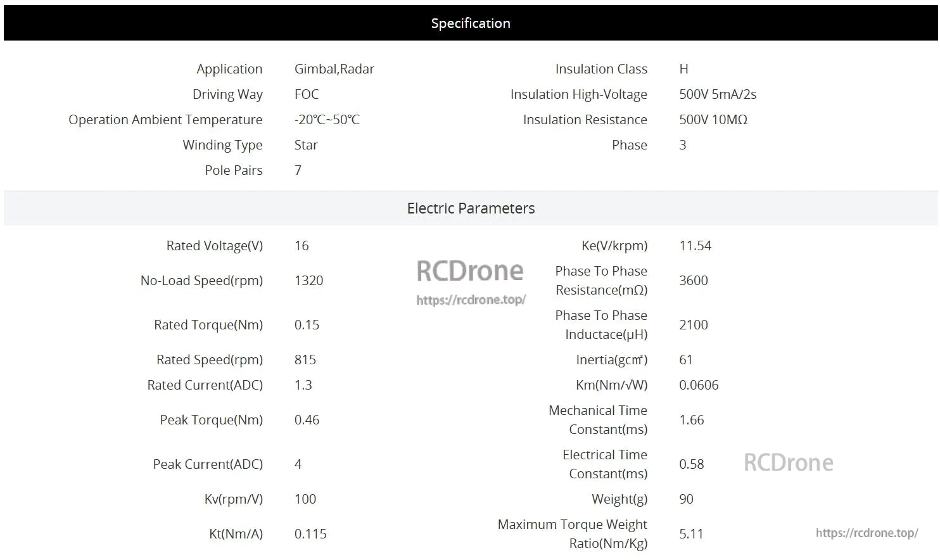Click the Specification header bar

coord(470,23)
